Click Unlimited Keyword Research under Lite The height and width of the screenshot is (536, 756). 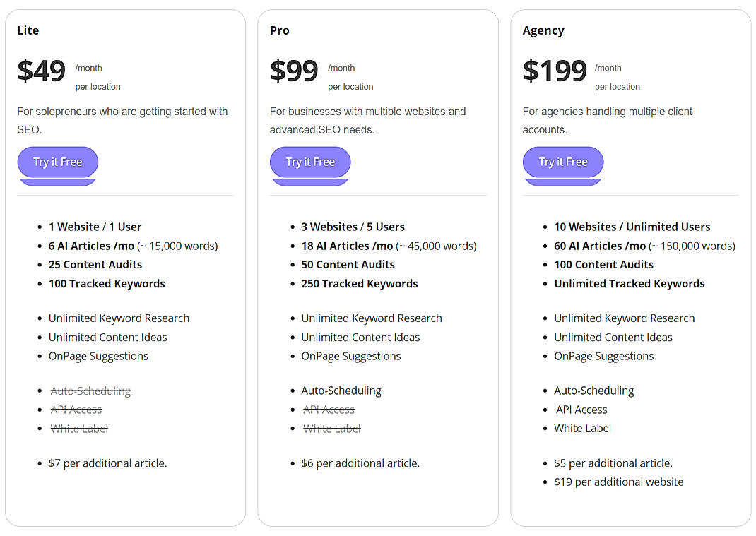119,318
